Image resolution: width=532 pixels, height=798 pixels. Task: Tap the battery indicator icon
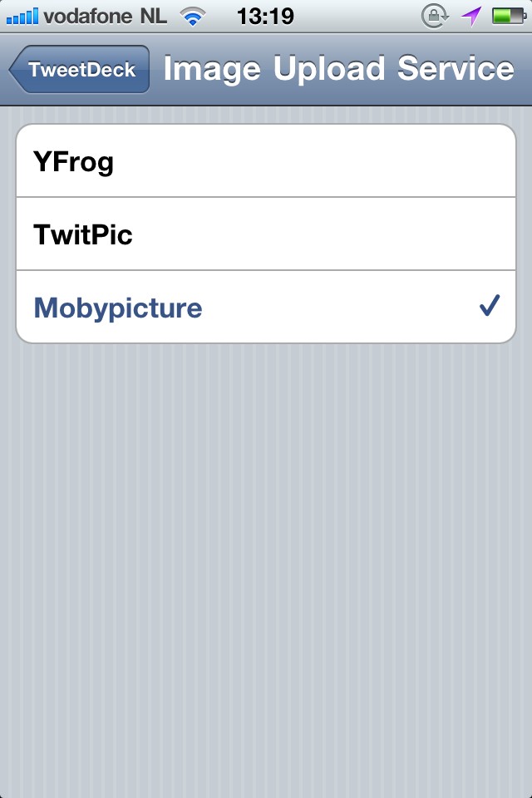pyautogui.click(x=509, y=16)
